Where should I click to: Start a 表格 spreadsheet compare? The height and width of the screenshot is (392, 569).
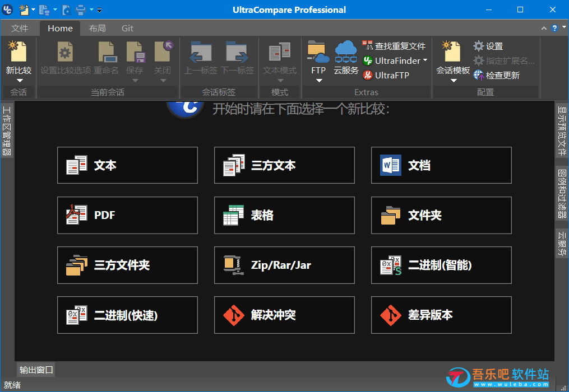click(284, 215)
